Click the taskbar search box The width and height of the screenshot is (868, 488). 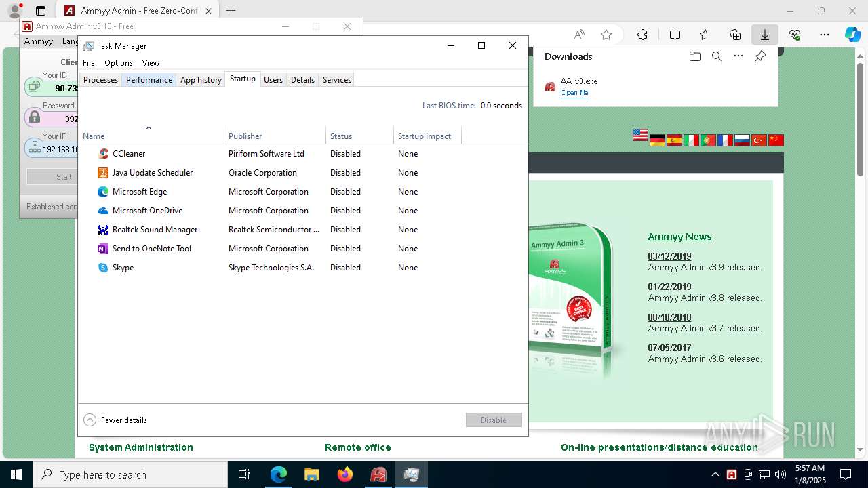click(130, 474)
